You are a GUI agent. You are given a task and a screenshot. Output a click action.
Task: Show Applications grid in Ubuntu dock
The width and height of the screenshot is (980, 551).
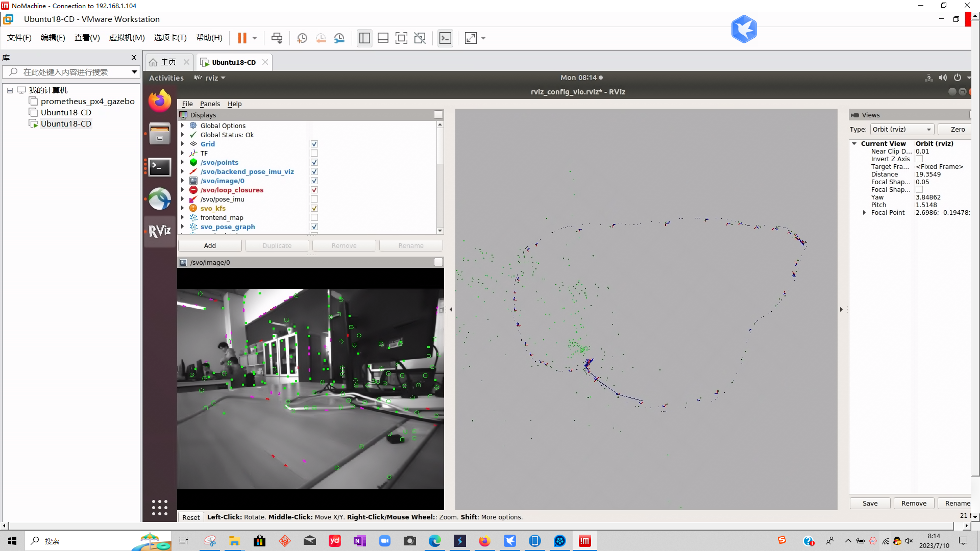click(160, 507)
